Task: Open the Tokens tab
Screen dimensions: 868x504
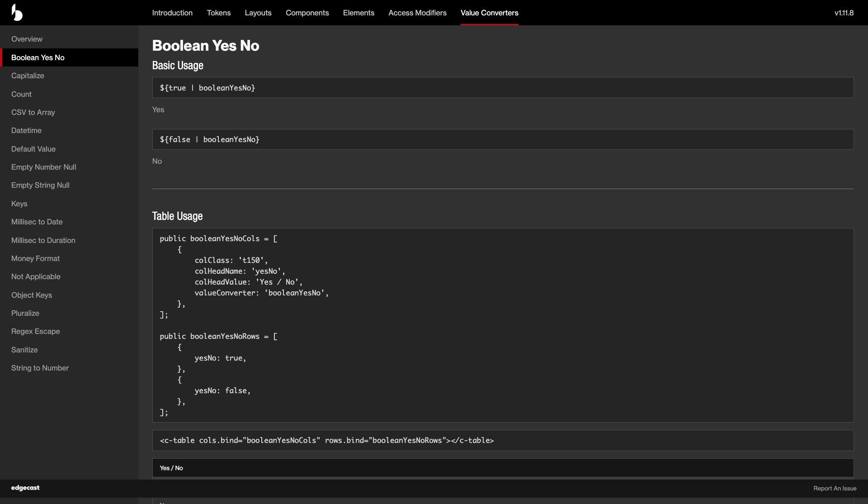Action: [219, 13]
